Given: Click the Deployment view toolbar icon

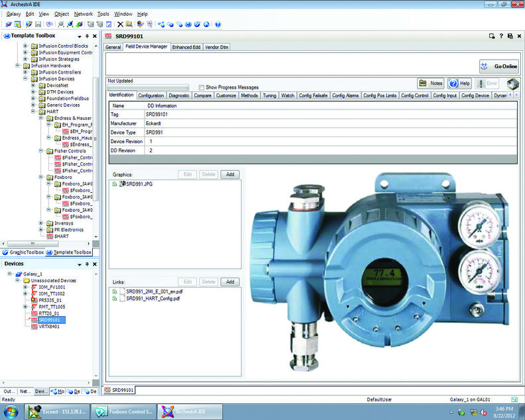Looking at the screenshot, I should (x=170, y=24).
